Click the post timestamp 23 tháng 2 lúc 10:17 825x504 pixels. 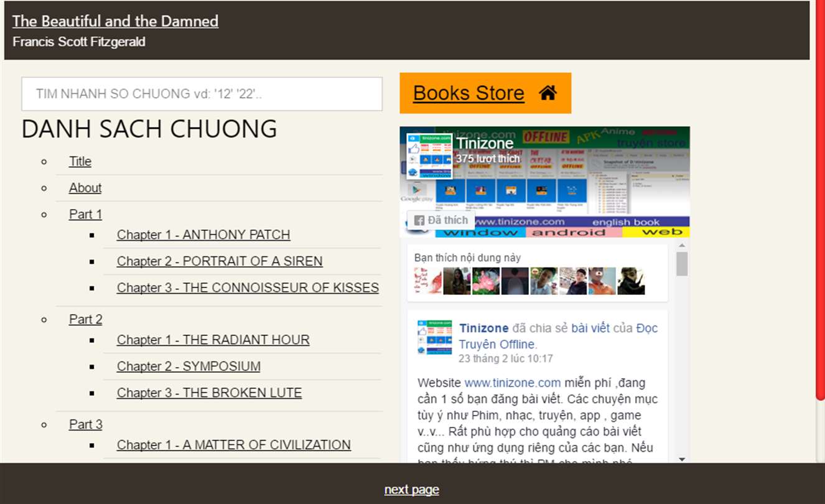(505, 359)
